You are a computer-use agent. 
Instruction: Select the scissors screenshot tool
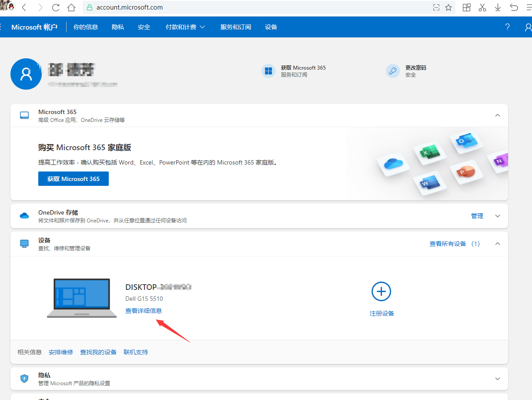[482, 7]
